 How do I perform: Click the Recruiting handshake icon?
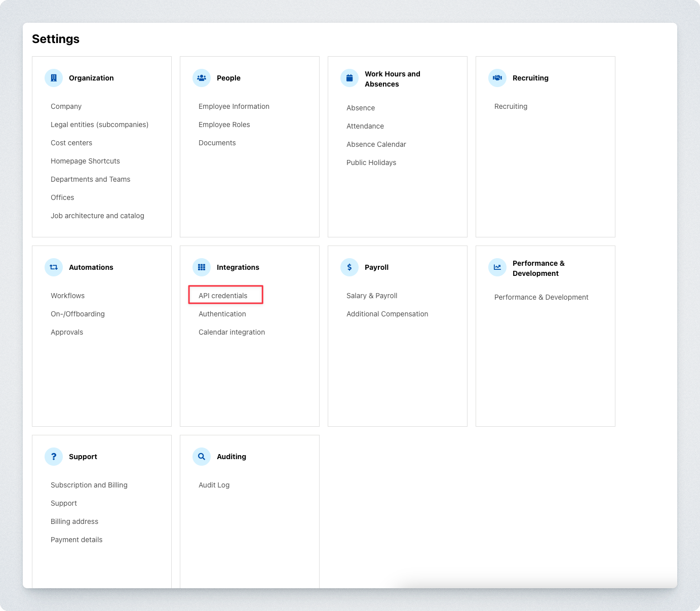tap(497, 78)
